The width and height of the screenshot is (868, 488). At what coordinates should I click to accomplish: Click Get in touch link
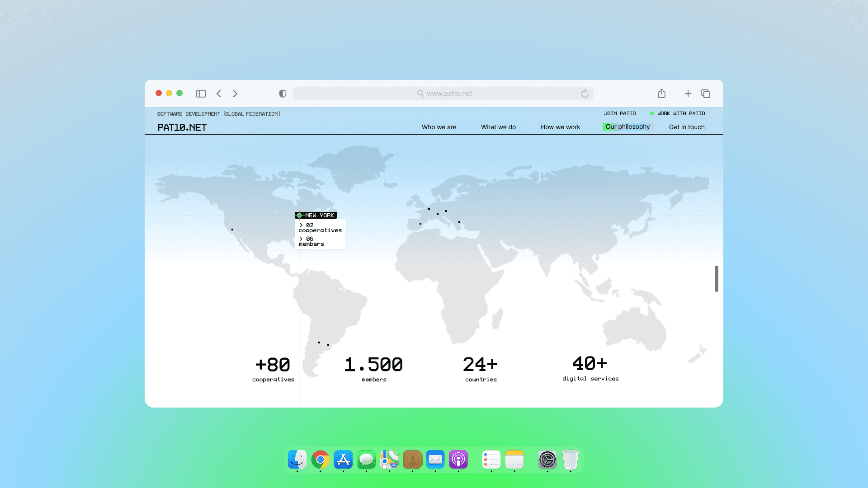tap(687, 127)
